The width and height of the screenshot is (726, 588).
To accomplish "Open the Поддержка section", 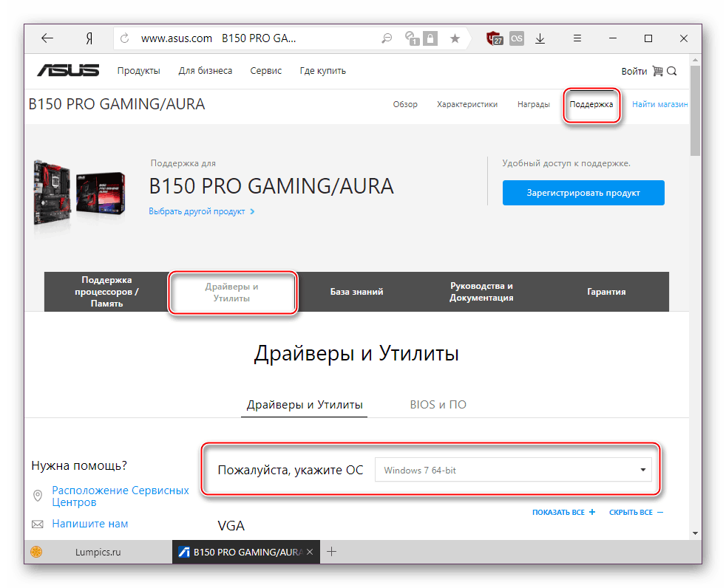I will 591,105.
